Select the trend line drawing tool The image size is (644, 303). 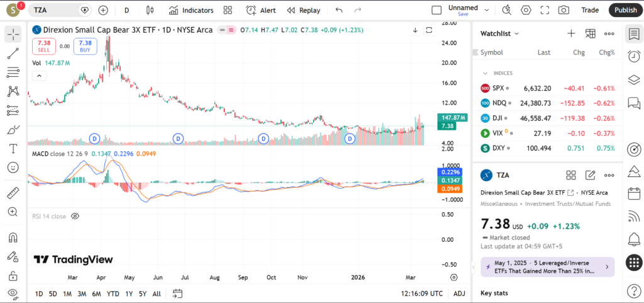13,54
